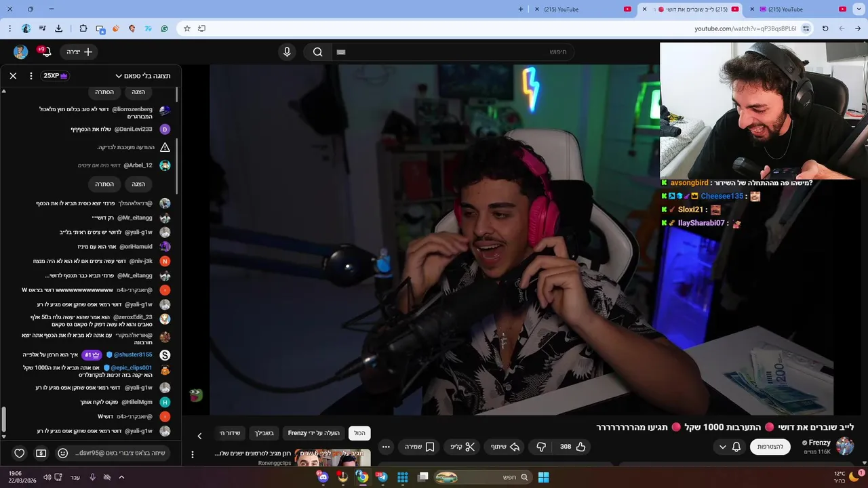The width and height of the screenshot is (868, 488).
Task: Click the @oriHamuid chat message
Action: click(115, 247)
